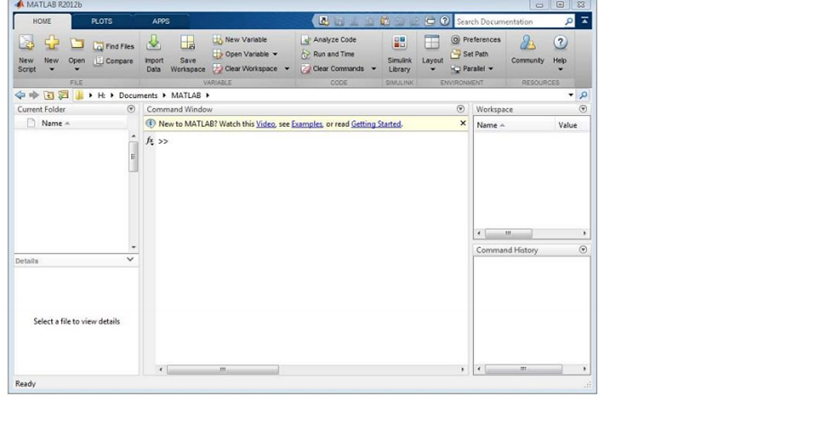The height and width of the screenshot is (430, 819).
Task: Click New Variable
Action: click(240, 40)
